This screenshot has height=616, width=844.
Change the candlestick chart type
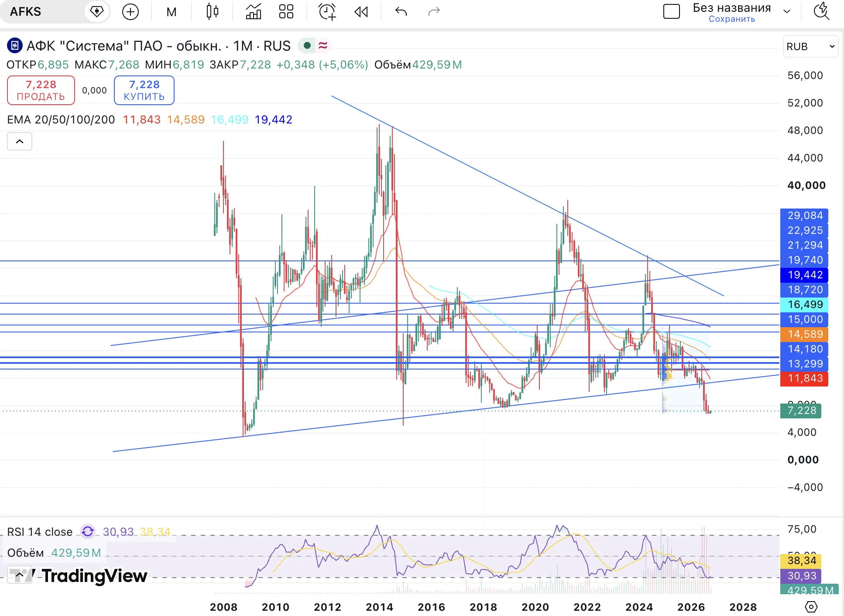[213, 12]
